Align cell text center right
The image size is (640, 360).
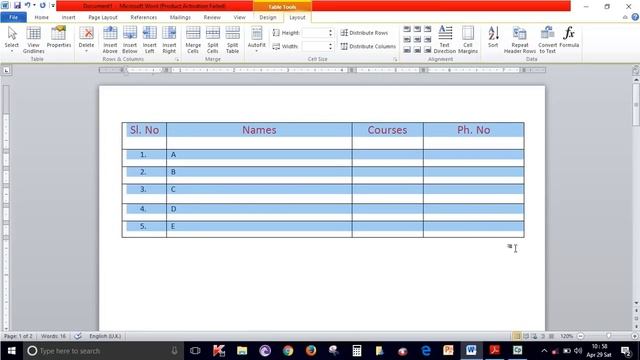point(427,40)
